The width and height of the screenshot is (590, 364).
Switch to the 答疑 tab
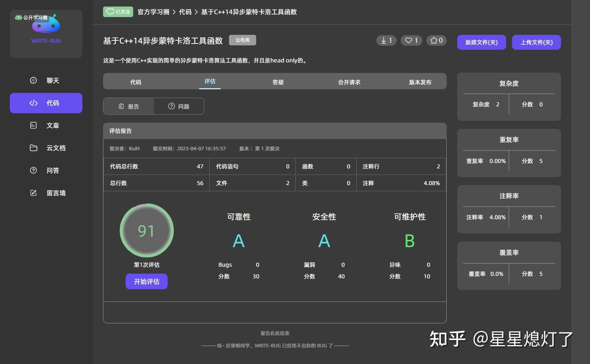point(278,82)
